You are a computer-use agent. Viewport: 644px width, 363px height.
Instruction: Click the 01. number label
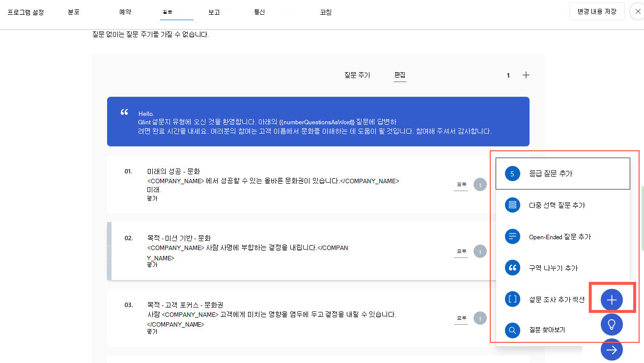click(x=129, y=171)
